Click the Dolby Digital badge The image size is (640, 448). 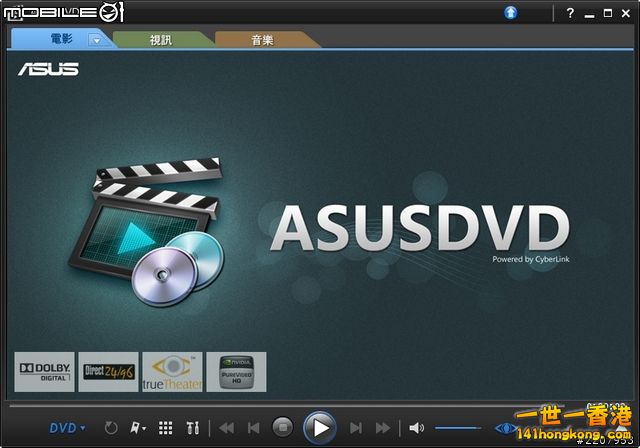45,372
